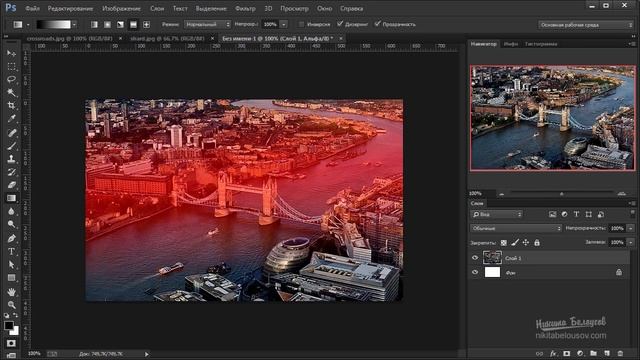Open the Изображение menu
The image size is (640, 360).
point(121,8)
